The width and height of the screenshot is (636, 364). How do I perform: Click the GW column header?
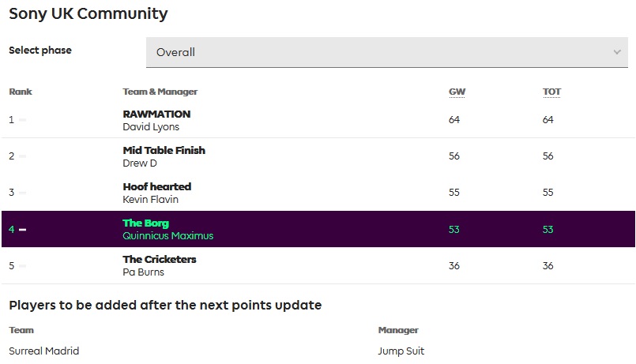tap(457, 92)
